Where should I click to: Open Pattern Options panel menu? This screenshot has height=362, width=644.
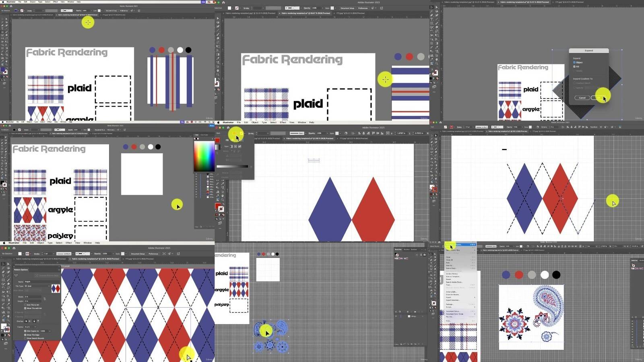(x=59, y=270)
